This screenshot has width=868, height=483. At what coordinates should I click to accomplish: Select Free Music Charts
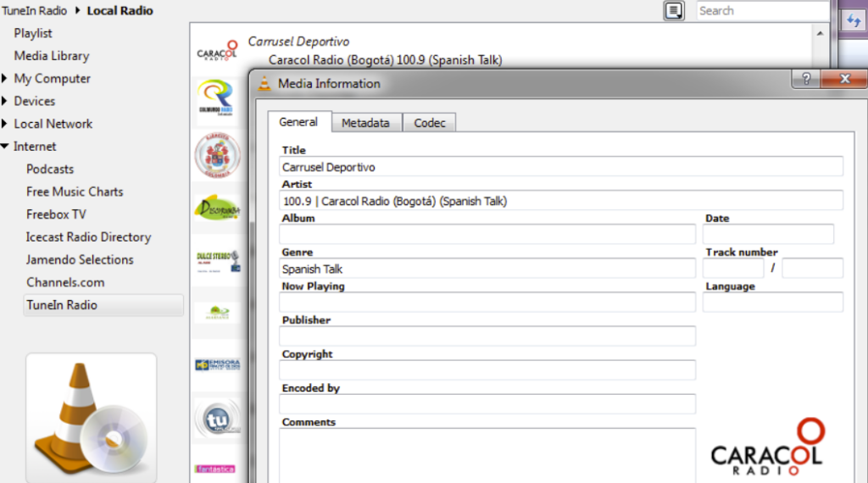pos(75,192)
